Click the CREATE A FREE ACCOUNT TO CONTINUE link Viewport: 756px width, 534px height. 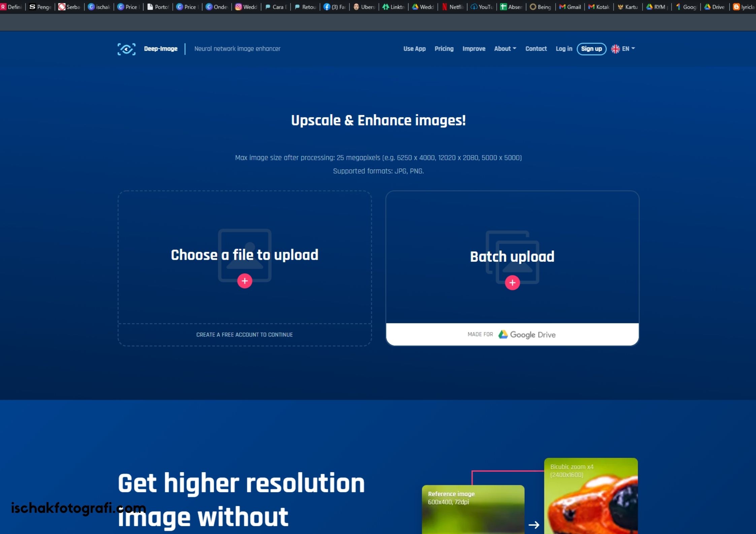(x=245, y=334)
